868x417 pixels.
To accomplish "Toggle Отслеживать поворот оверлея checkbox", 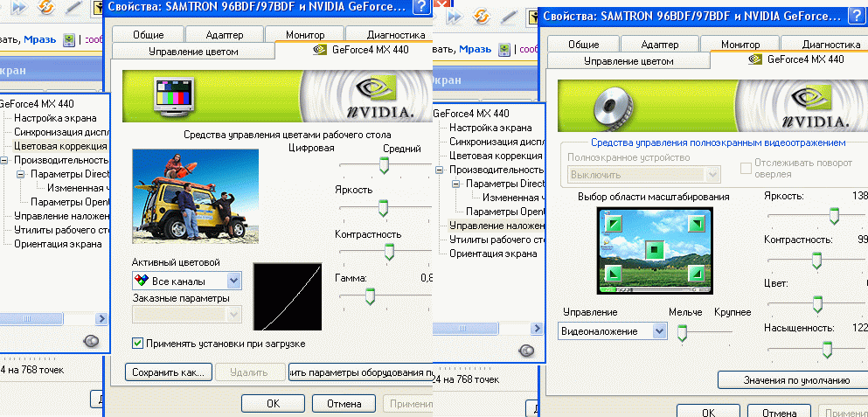I will tap(746, 167).
